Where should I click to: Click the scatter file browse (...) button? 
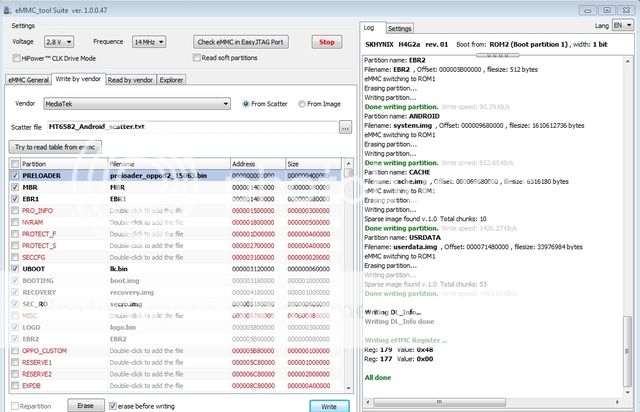pyautogui.click(x=345, y=127)
